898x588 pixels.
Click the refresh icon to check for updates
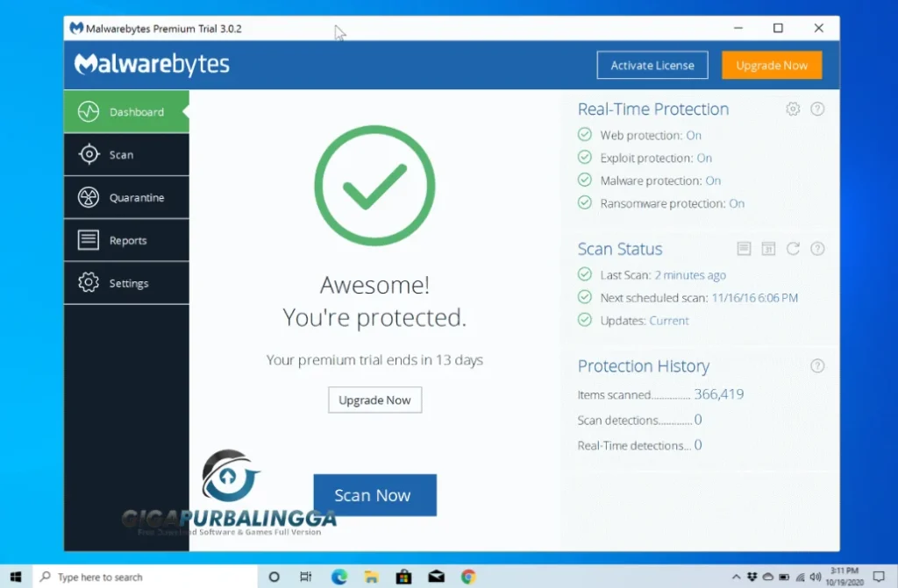[x=793, y=249]
